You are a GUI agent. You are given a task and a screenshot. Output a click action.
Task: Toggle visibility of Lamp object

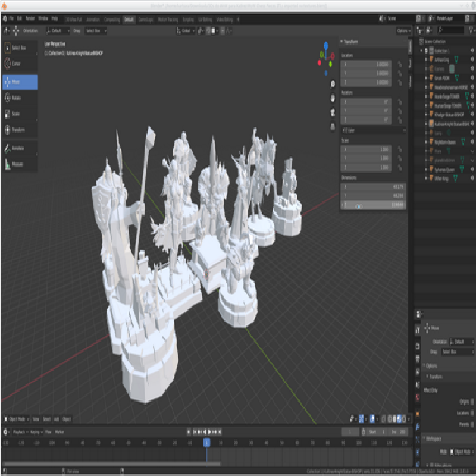pyautogui.click(x=472, y=132)
